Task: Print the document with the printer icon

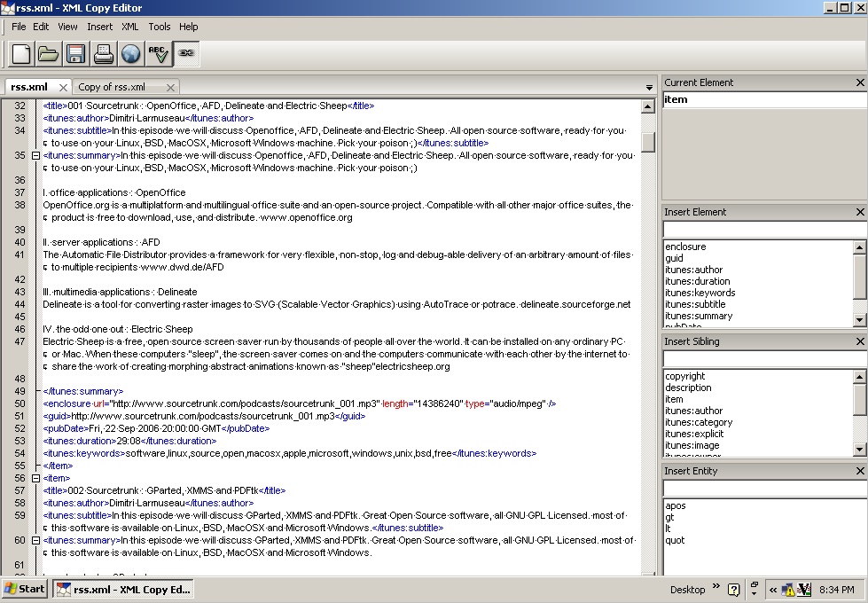Action: (104, 54)
